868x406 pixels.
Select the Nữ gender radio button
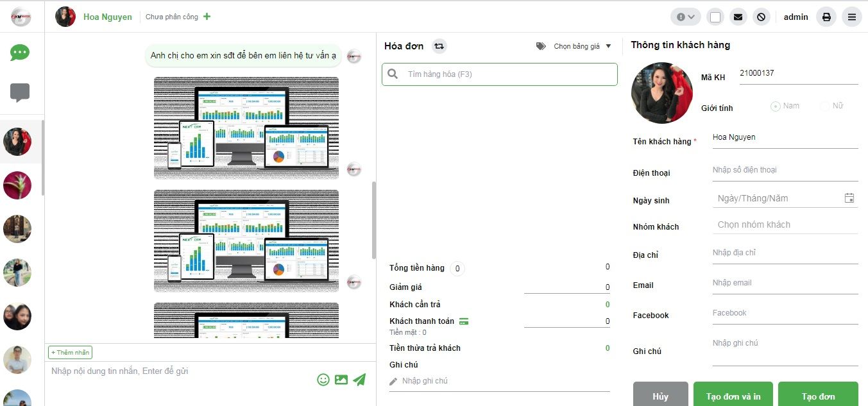[824, 106]
